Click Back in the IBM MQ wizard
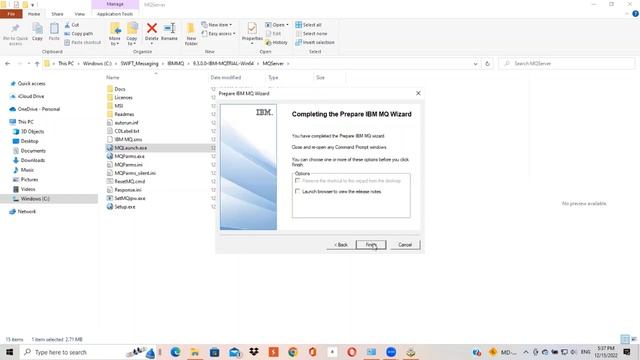 tap(341, 245)
